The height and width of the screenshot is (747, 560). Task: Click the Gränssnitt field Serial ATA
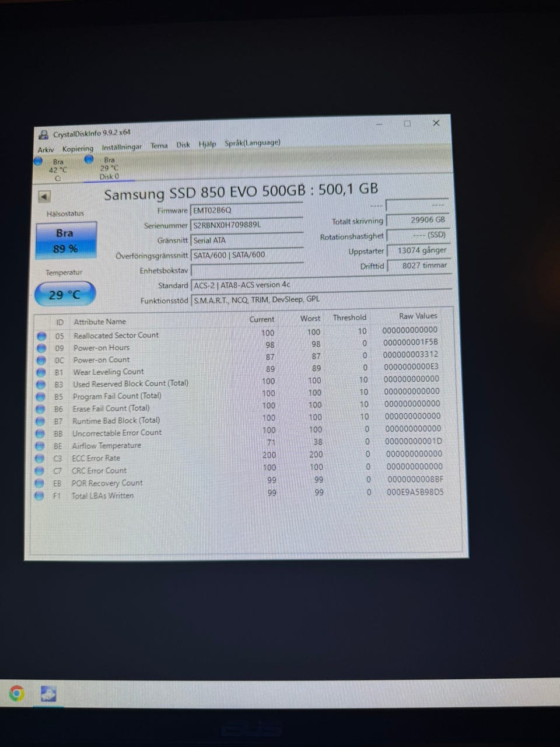point(247,240)
